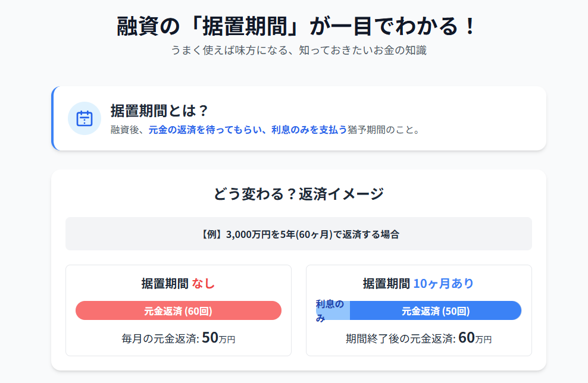
Task: Click the blue highlighted 元金の返済を待ってもらい text
Action: click(205, 130)
